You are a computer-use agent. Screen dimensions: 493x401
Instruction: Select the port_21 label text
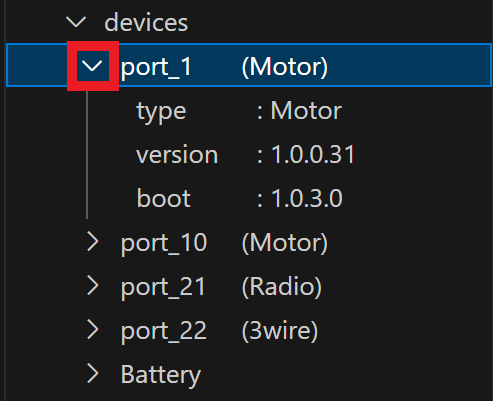pyautogui.click(x=163, y=288)
